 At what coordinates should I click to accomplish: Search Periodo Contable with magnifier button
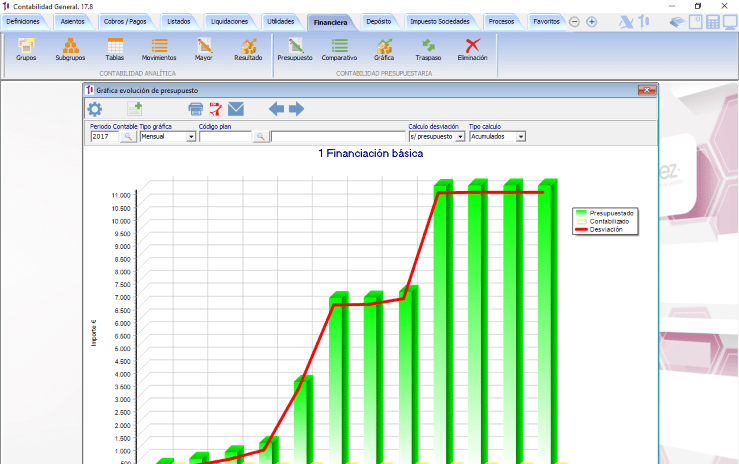(x=128, y=137)
